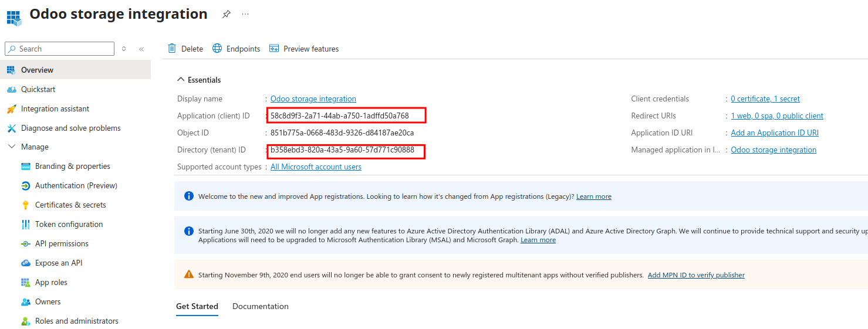Click Learn more in the ADAL notice
The width and height of the screenshot is (868, 329).
pyautogui.click(x=538, y=240)
